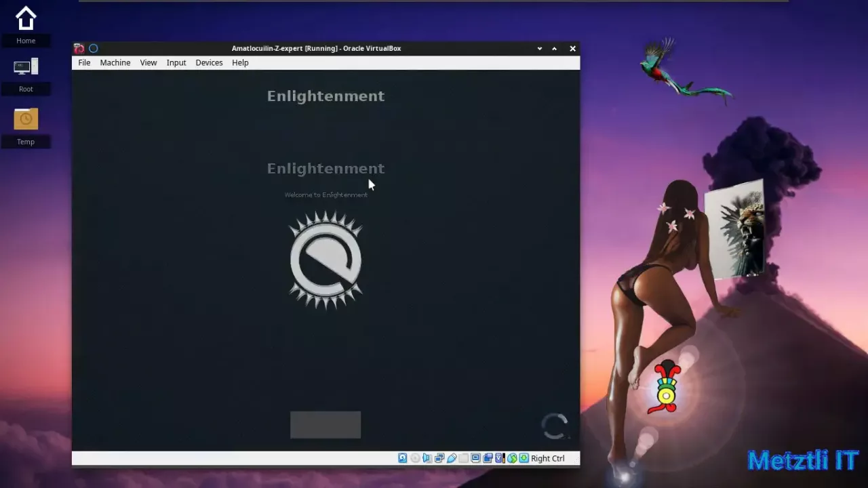
Task: Click the mouse integration globe status icon
Action: tap(512, 458)
